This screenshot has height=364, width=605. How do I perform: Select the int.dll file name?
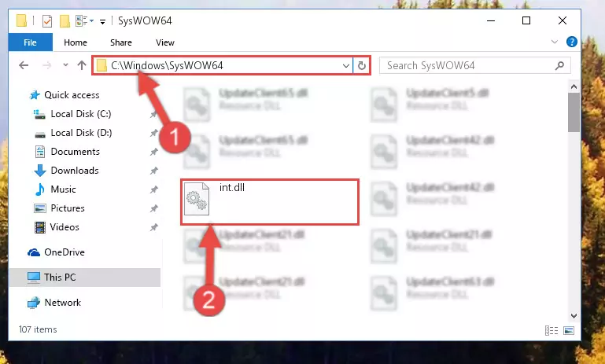tap(232, 187)
